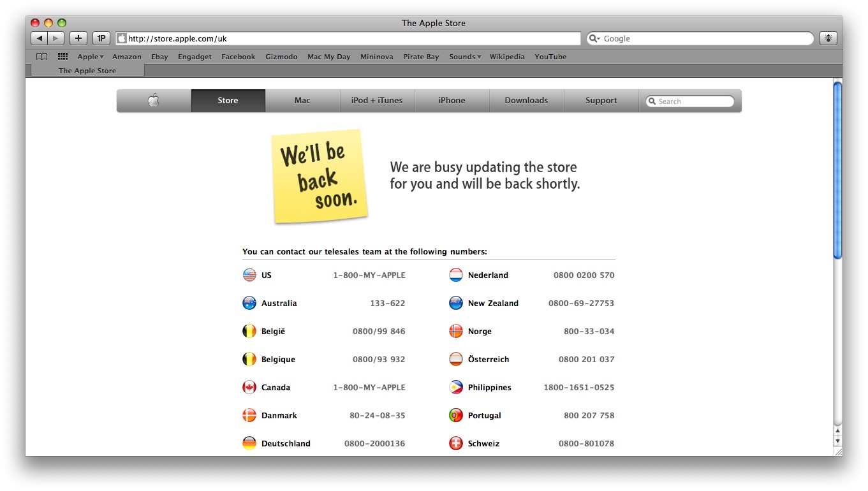Screen dimensions: 868x491
Task: Go forward with the Safari forward arrow
Action: click(56, 38)
